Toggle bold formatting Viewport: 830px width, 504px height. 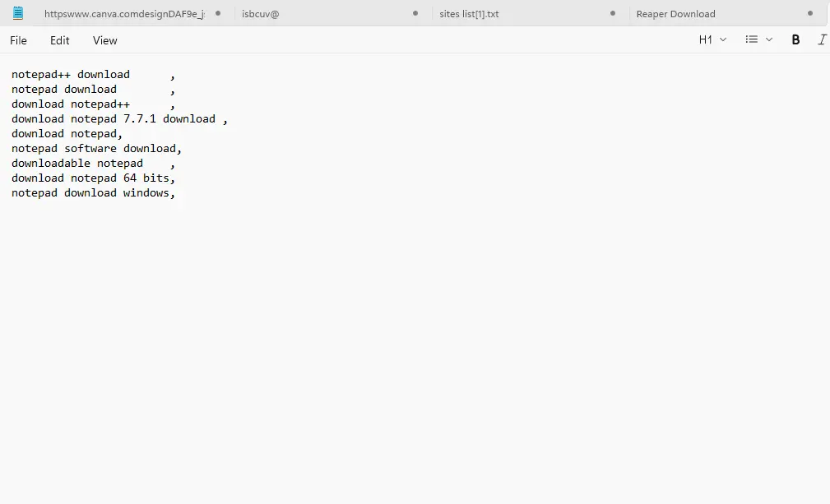795,39
